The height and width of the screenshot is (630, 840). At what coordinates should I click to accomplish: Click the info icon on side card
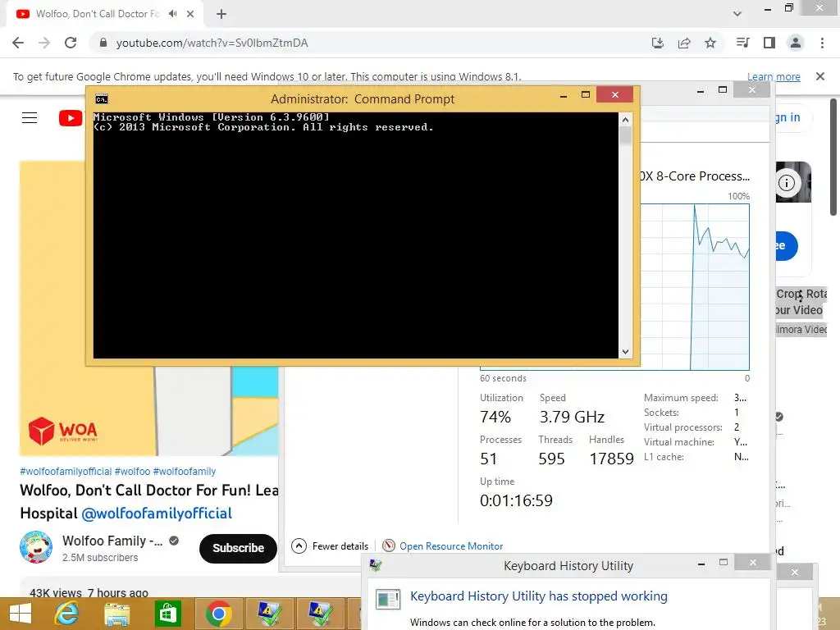coord(787,183)
